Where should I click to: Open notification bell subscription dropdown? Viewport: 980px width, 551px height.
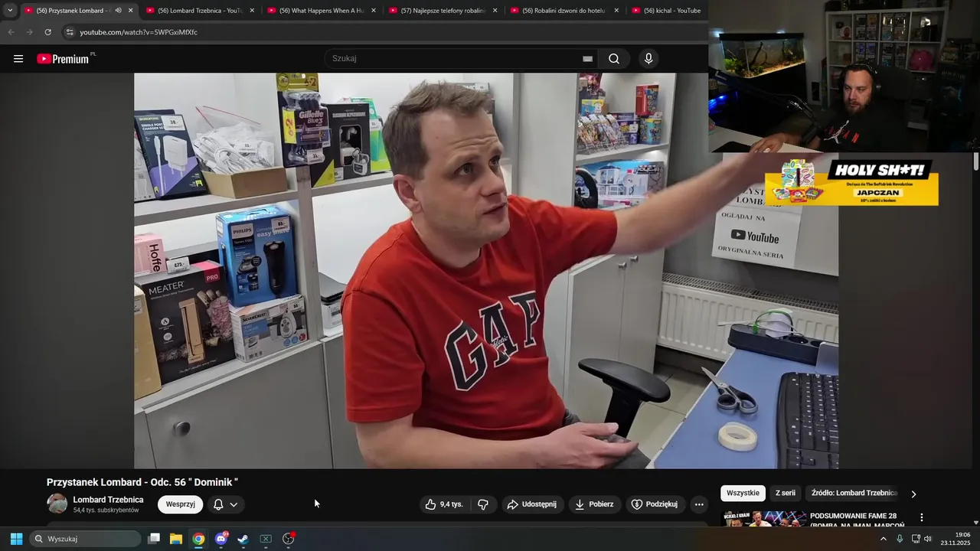226,504
